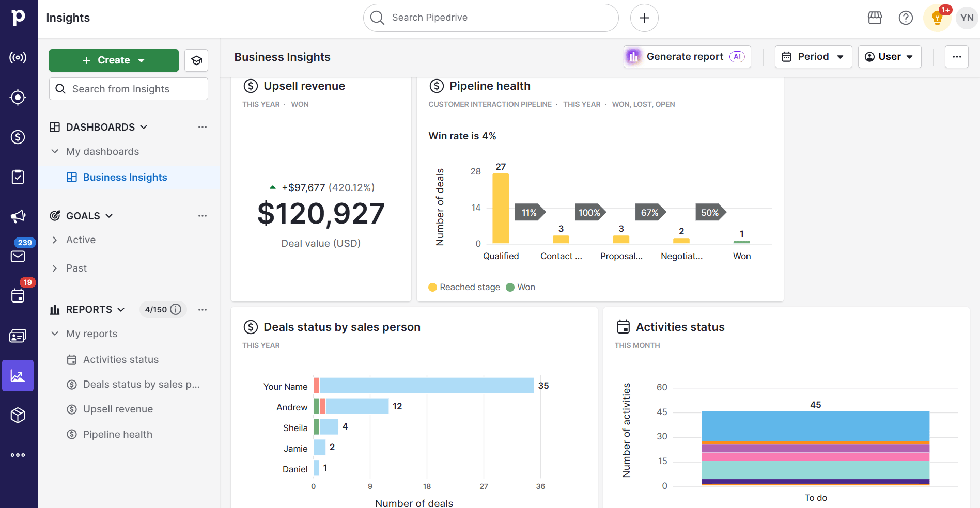This screenshot has height=508, width=980.
Task: Click the graduation cap icon beside Create
Action: [x=196, y=60]
